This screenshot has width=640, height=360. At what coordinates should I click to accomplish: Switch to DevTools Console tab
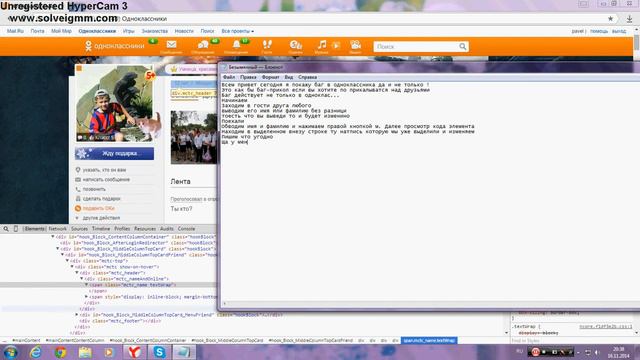[186, 229]
